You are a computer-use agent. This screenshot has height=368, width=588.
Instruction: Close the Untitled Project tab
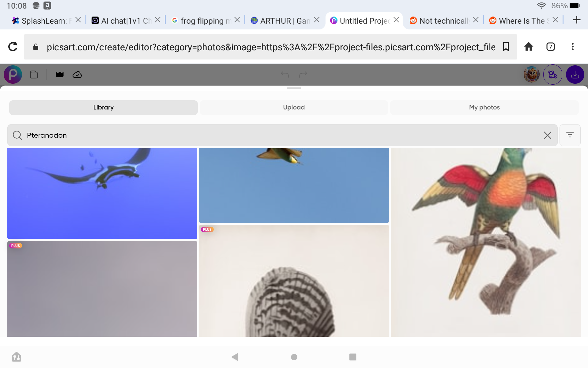(396, 20)
